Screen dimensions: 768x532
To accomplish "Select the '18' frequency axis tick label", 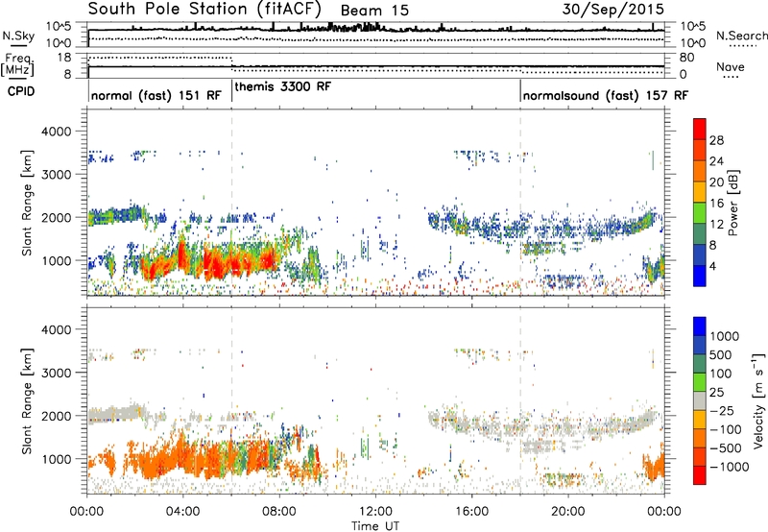I will (64, 58).
